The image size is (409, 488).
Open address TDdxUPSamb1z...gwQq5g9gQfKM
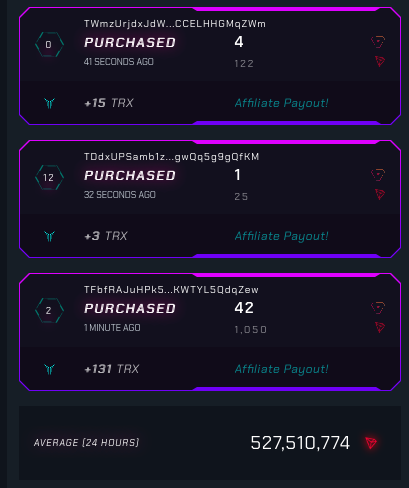(x=171, y=157)
